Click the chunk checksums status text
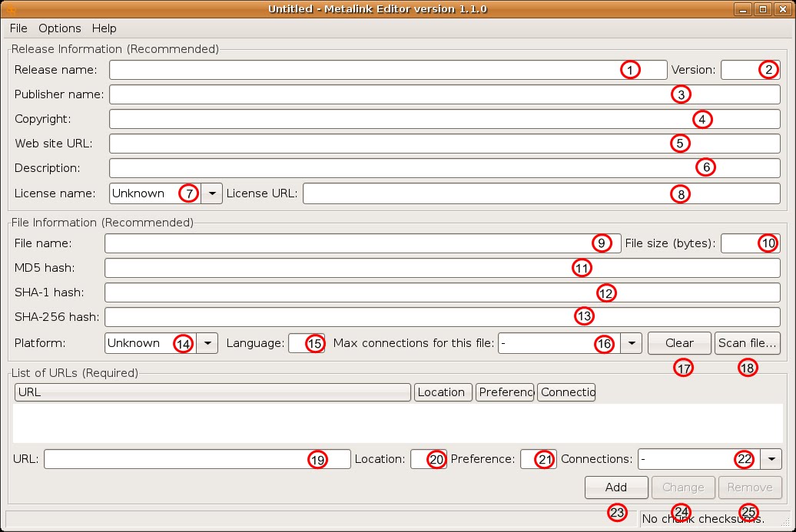The image size is (796, 532). (703, 519)
